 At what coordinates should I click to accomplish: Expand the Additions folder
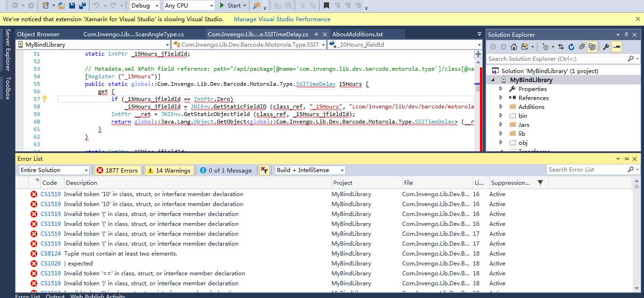coord(501,107)
